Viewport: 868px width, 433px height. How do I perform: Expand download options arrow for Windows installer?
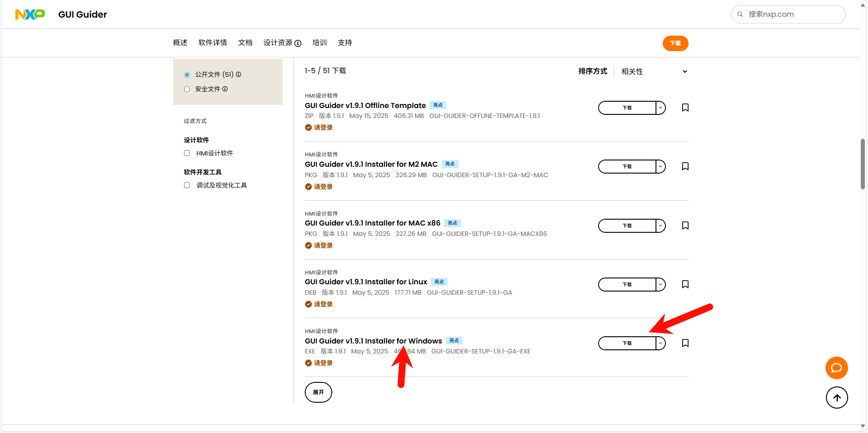pyautogui.click(x=660, y=343)
